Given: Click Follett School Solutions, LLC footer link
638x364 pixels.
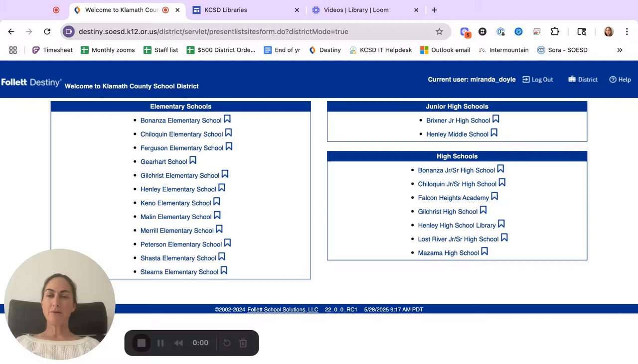Looking at the screenshot, I should point(283,310).
